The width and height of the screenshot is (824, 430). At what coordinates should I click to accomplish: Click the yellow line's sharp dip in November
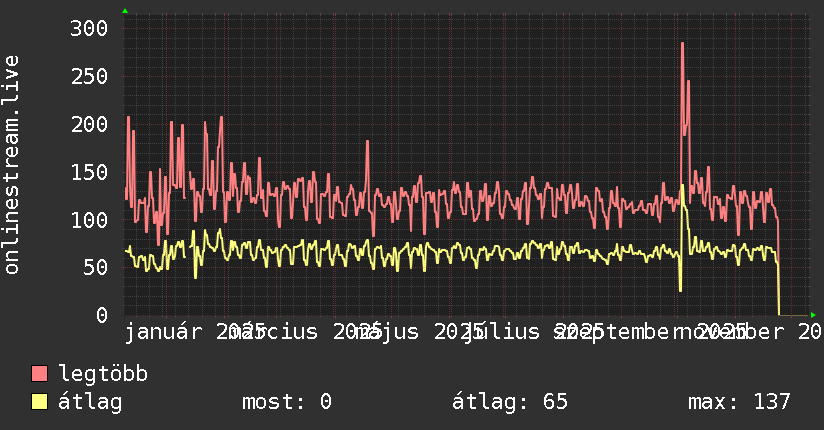point(681,289)
